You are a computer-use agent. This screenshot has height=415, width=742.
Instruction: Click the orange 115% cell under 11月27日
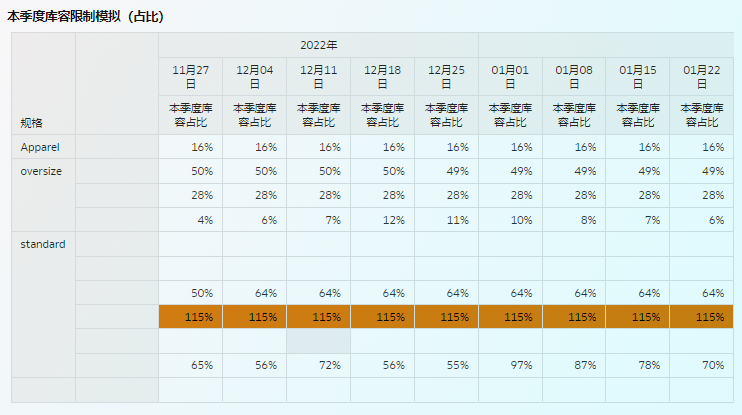tap(190, 317)
